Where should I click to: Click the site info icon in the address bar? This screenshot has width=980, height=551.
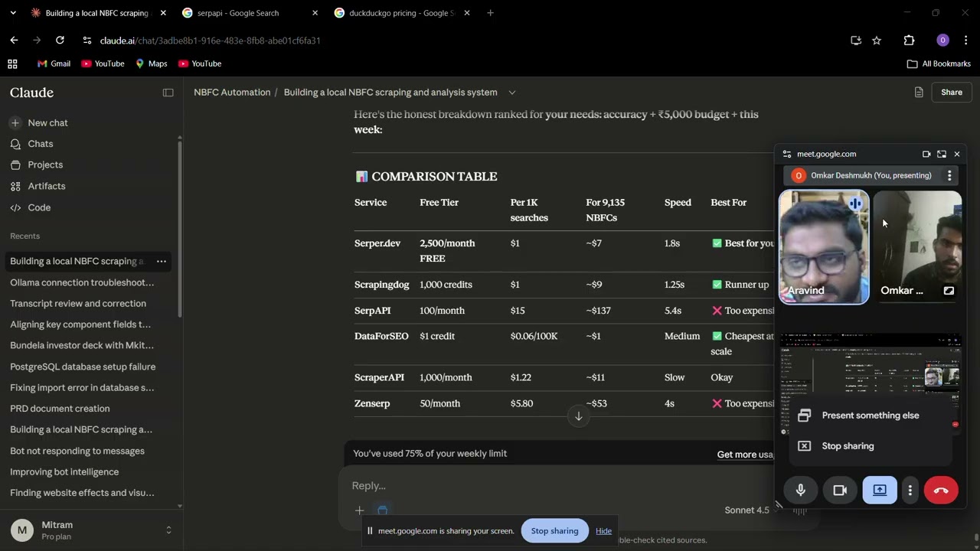click(x=87, y=41)
